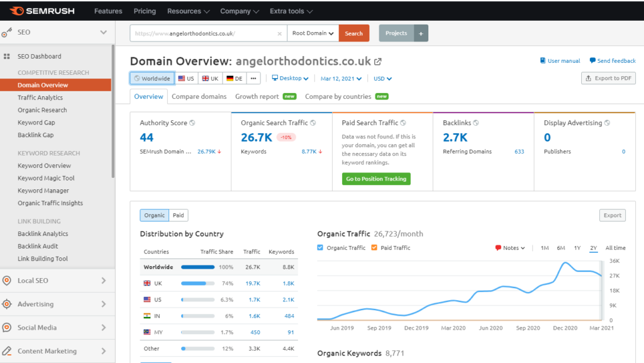Click the India flag in country table

147,316
